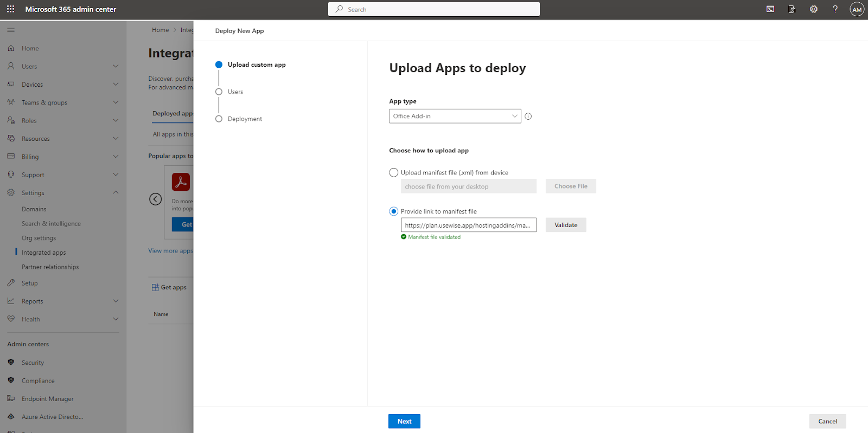Viewport: 868px width, 433px height.
Task: Expand the Support sidebar chevron
Action: 116,175
